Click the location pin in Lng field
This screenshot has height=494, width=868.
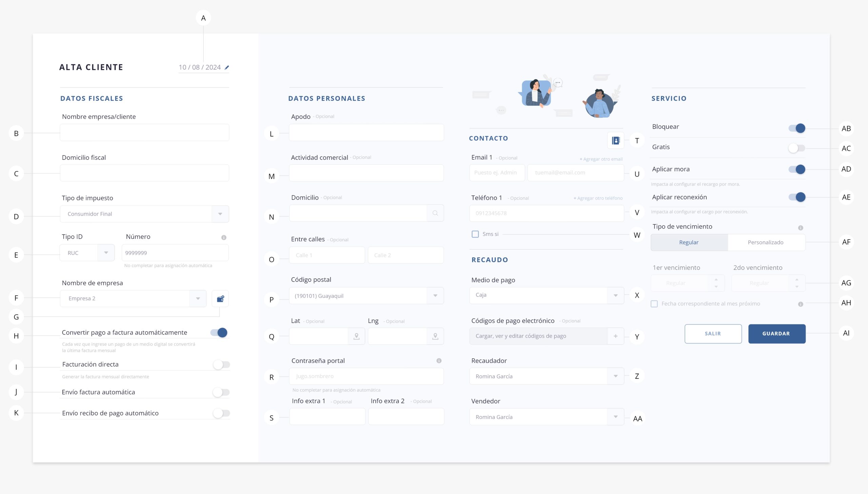[x=435, y=336]
